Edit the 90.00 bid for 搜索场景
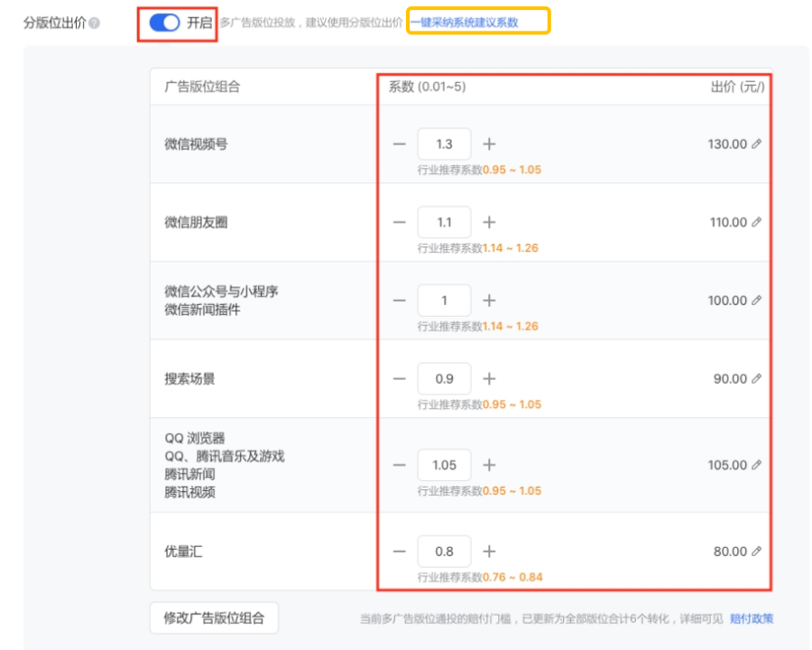Image resolution: width=812 pixels, height=650 pixels. tap(757, 379)
